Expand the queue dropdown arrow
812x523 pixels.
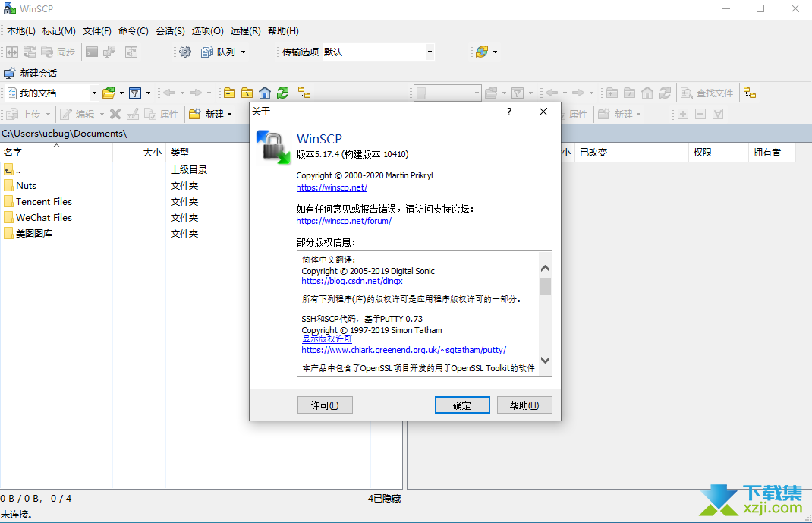(244, 52)
